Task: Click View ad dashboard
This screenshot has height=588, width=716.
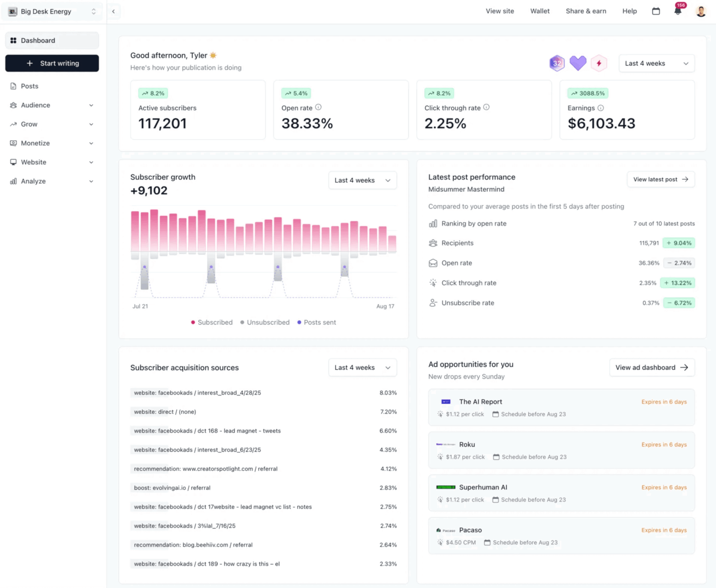Action: 652,367
